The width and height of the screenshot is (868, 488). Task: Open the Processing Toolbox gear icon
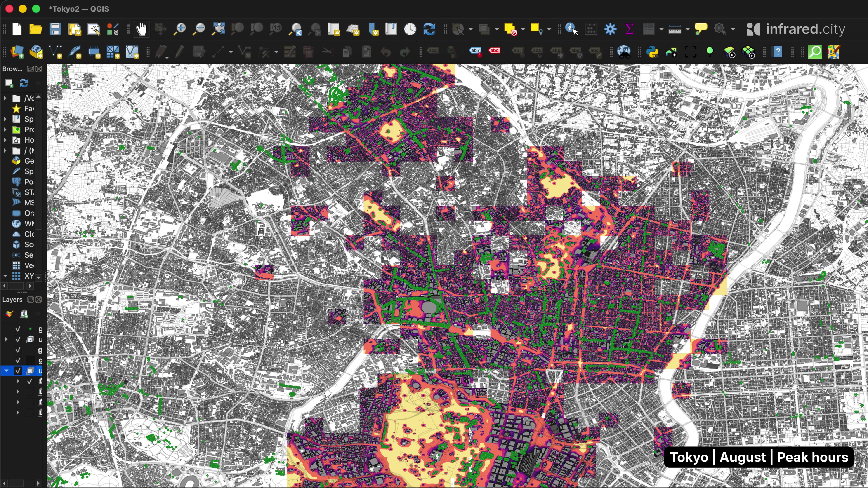tap(610, 29)
